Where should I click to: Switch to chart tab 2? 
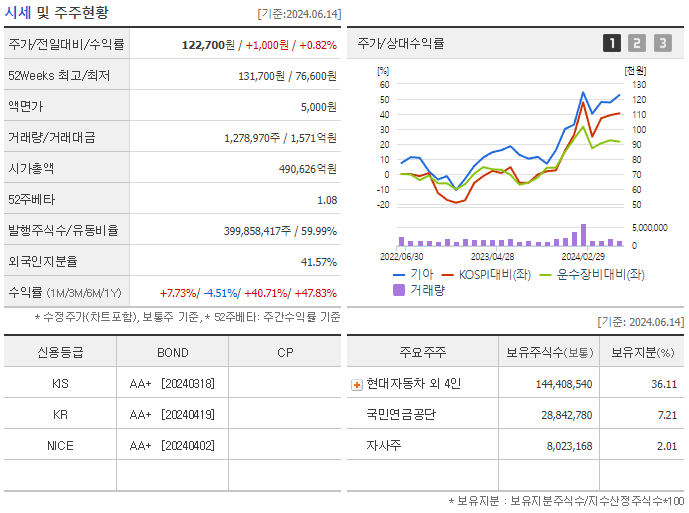(637, 43)
